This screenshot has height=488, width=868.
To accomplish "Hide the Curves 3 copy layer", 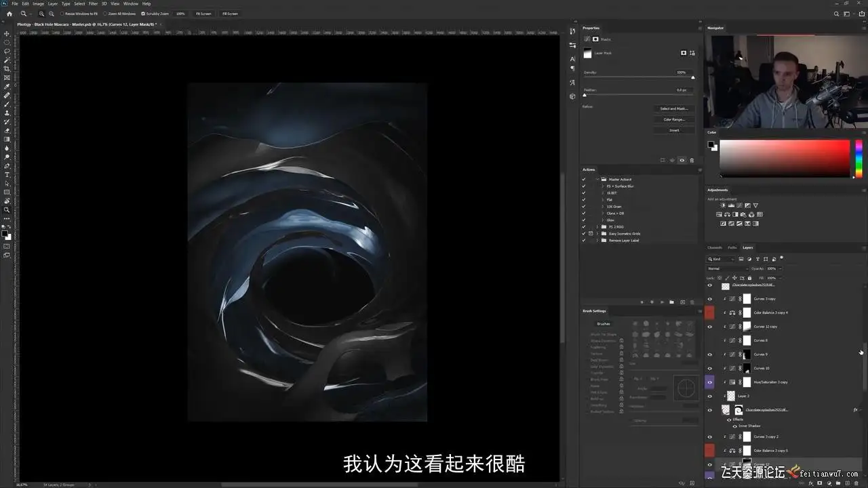I will coord(710,299).
